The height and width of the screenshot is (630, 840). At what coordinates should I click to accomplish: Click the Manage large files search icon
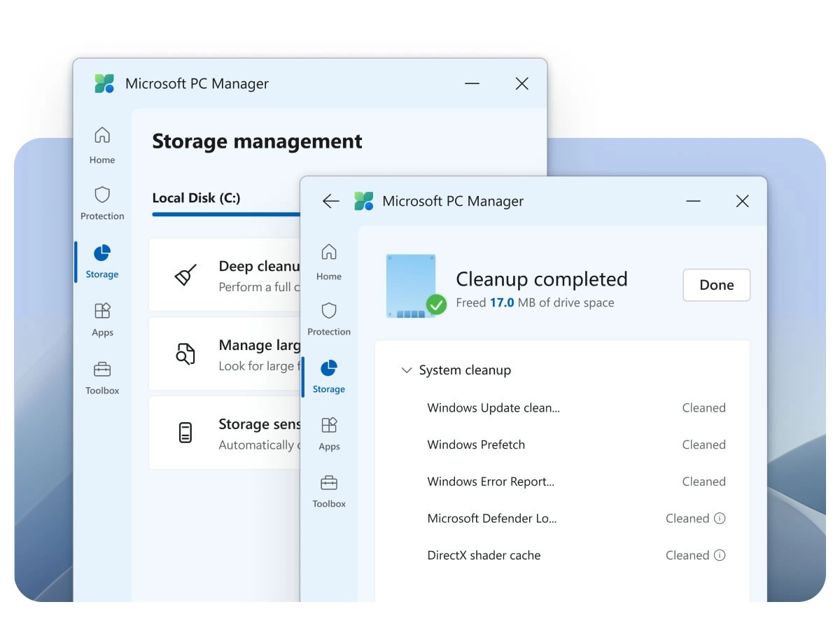pyautogui.click(x=185, y=353)
